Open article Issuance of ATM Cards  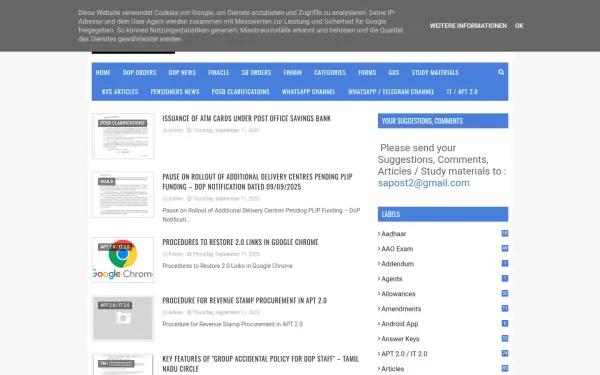pos(246,118)
